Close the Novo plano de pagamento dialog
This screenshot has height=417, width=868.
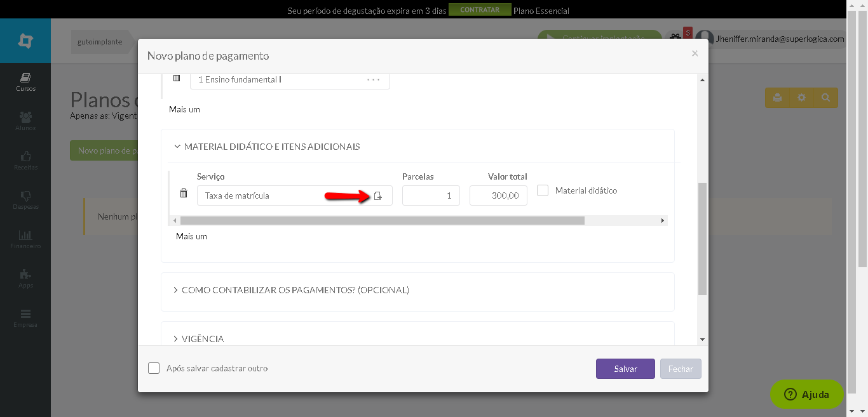coord(695,53)
